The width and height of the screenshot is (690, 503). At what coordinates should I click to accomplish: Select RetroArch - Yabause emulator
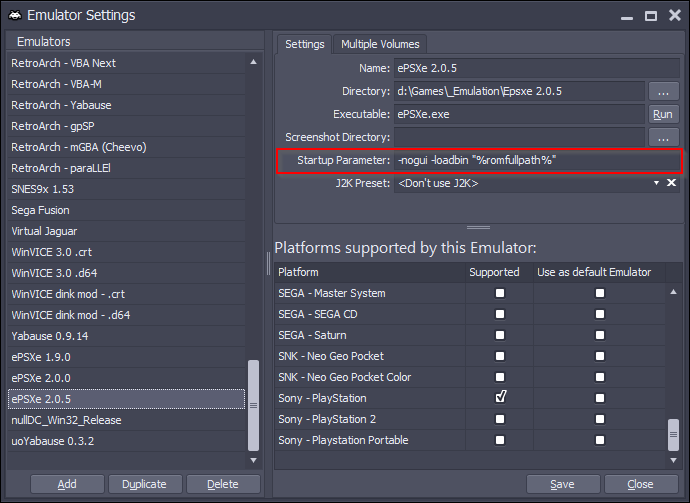(x=126, y=105)
